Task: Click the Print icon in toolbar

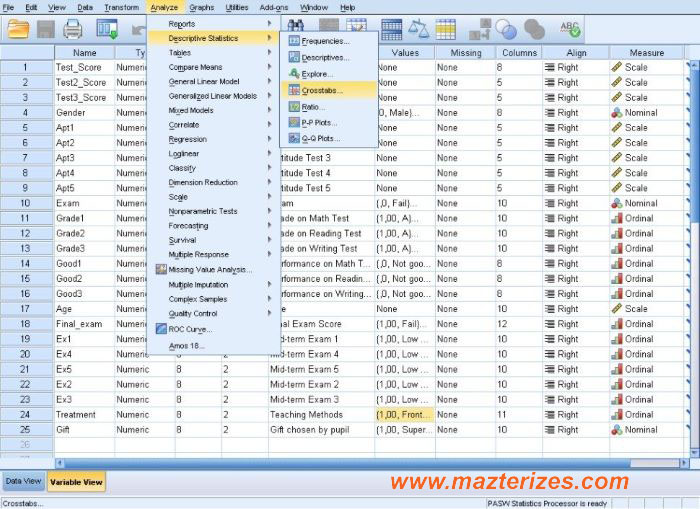Action: click(73, 30)
